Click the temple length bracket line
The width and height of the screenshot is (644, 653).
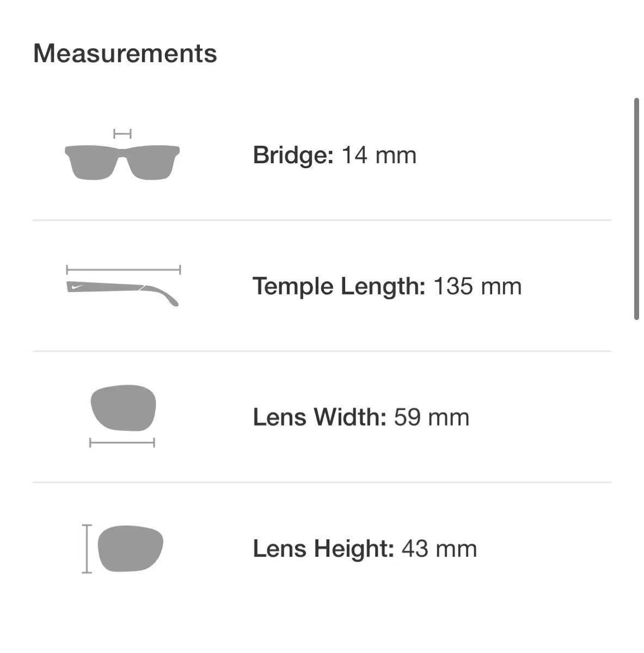point(123,269)
